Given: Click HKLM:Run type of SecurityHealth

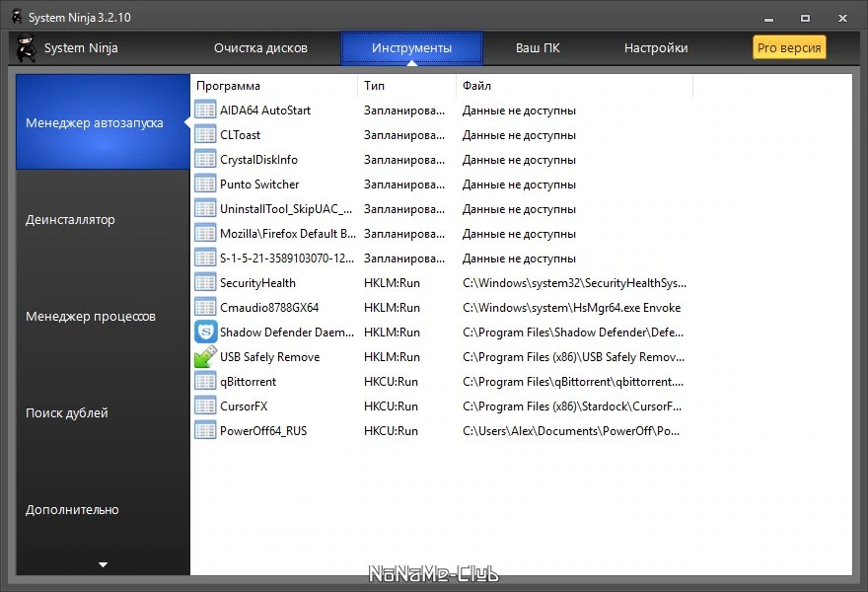Looking at the screenshot, I should point(392,283).
